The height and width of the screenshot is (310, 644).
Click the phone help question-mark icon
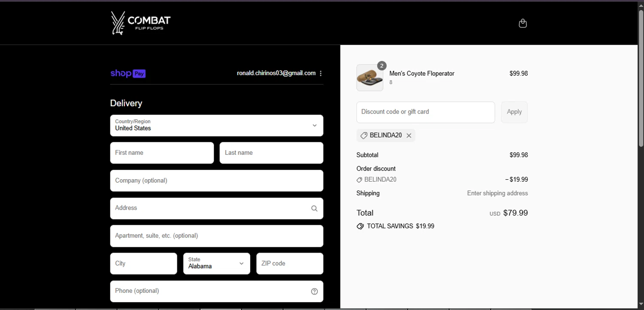[x=314, y=292]
